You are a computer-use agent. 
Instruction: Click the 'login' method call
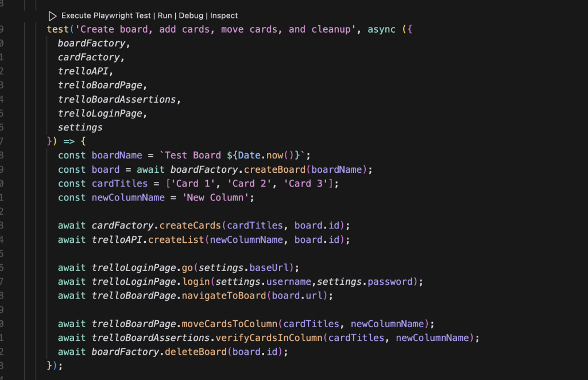point(196,282)
